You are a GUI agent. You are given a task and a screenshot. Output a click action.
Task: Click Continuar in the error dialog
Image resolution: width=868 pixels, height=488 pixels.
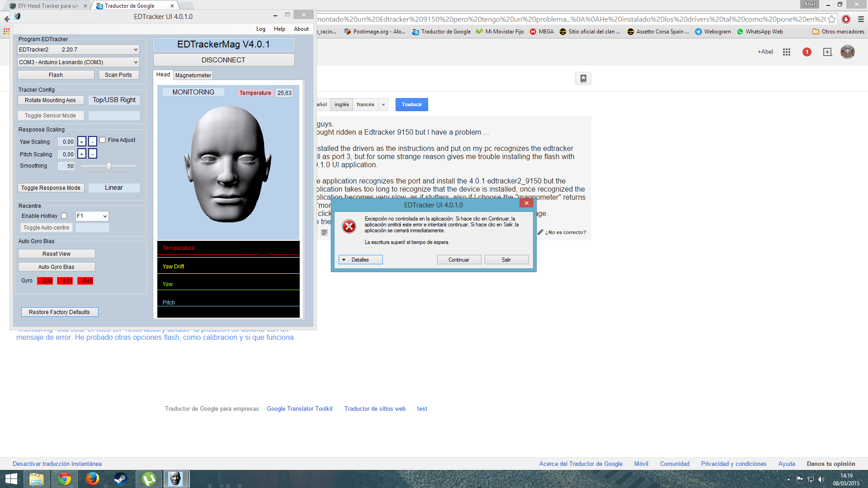pos(459,260)
